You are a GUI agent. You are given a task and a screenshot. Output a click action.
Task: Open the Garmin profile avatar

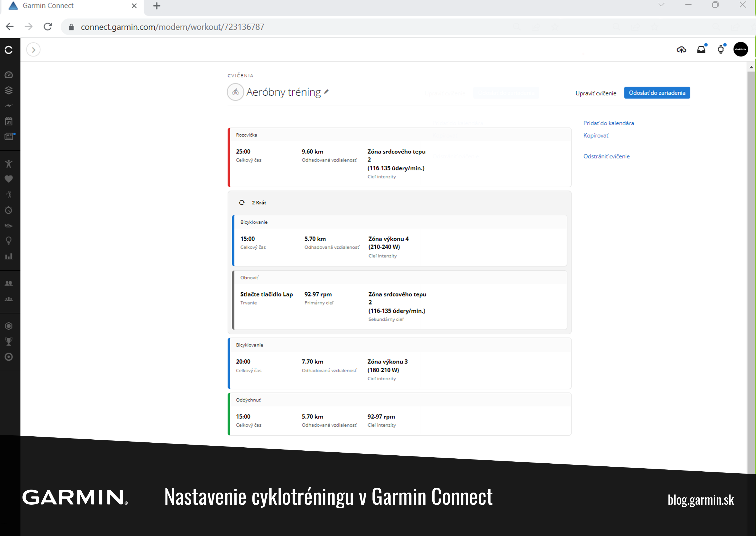[740, 49]
